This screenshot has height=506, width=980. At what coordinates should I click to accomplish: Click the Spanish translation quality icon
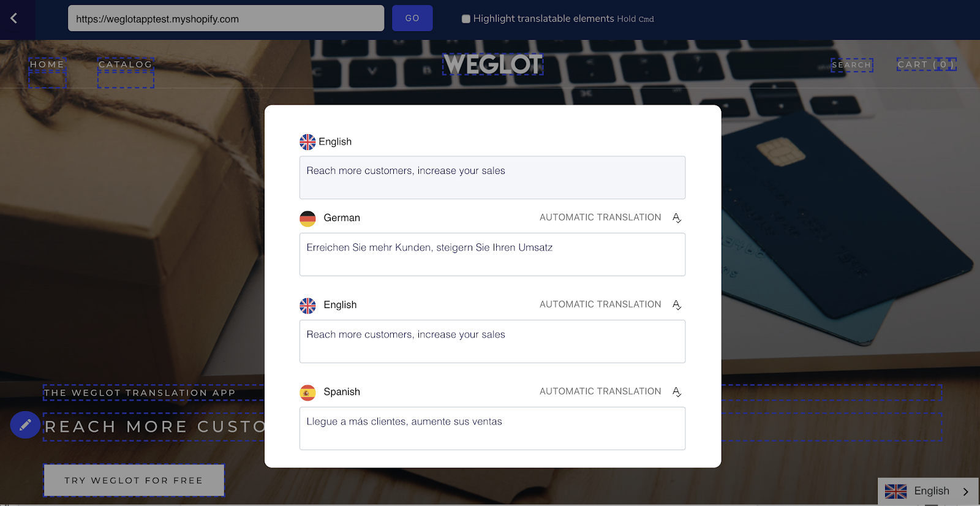[676, 392]
